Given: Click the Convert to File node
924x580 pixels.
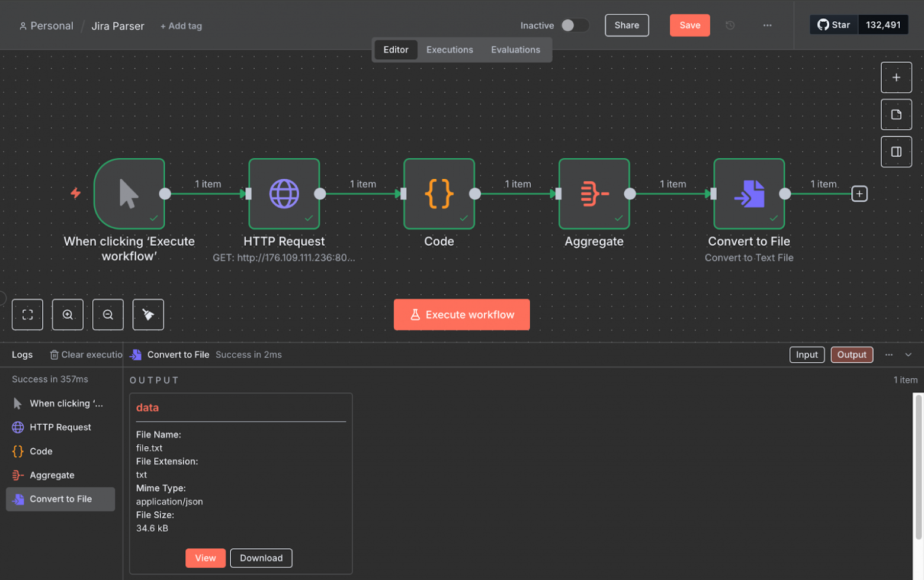Looking at the screenshot, I should tap(749, 194).
